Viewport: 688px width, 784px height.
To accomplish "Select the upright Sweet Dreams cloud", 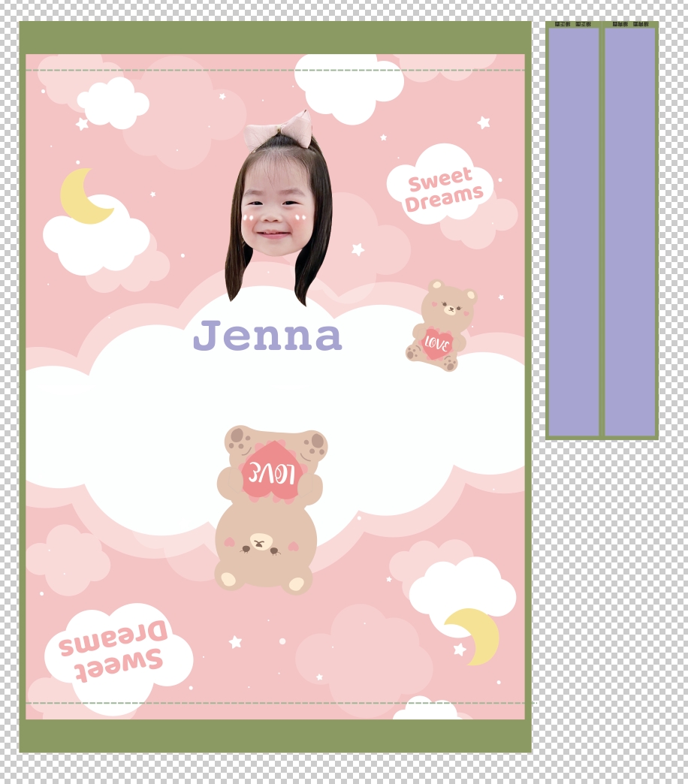I will (442, 188).
